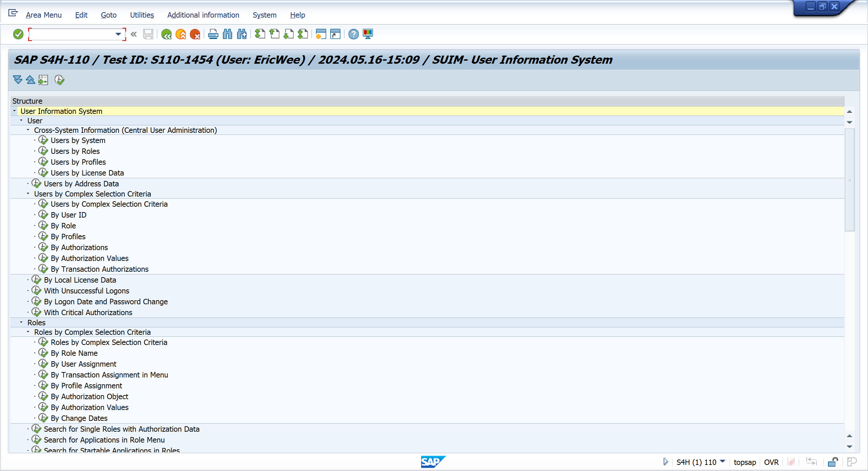Collapse the Roles tree node
Image resolution: width=868 pixels, height=471 pixels.
21,323
